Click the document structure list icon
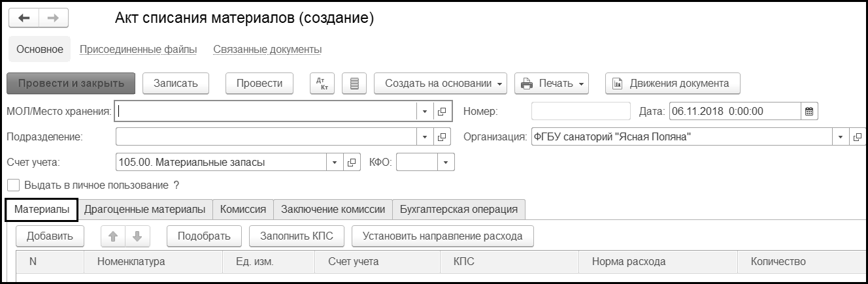The width and height of the screenshot is (868, 284). [x=354, y=84]
